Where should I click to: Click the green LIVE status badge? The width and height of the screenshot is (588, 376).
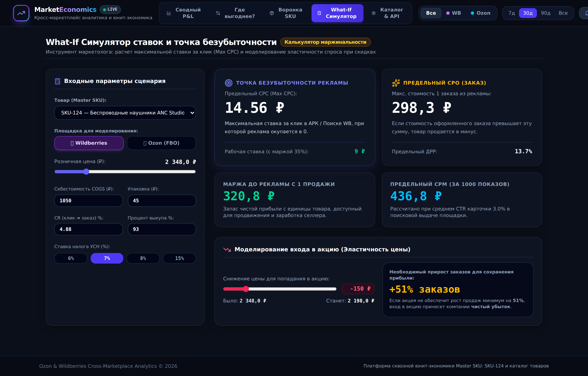click(110, 9)
